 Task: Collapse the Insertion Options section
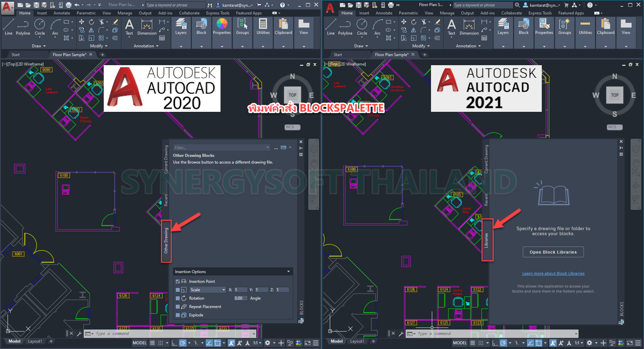click(x=288, y=271)
